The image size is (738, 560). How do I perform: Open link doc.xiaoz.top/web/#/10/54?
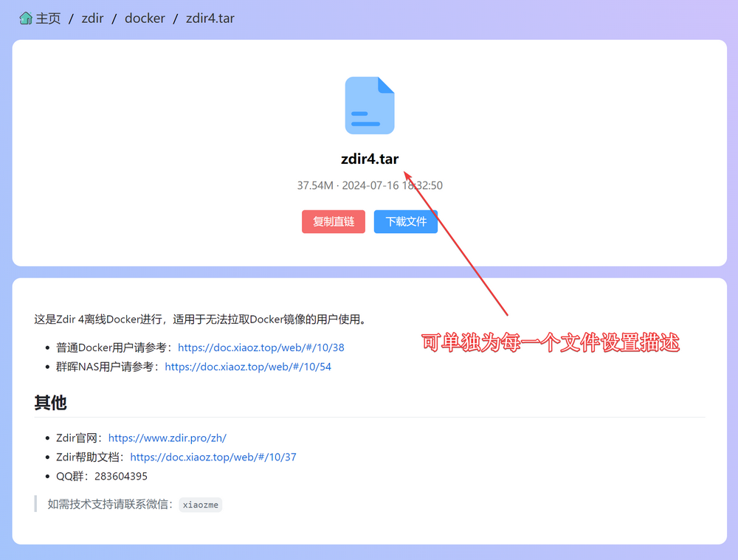point(248,367)
